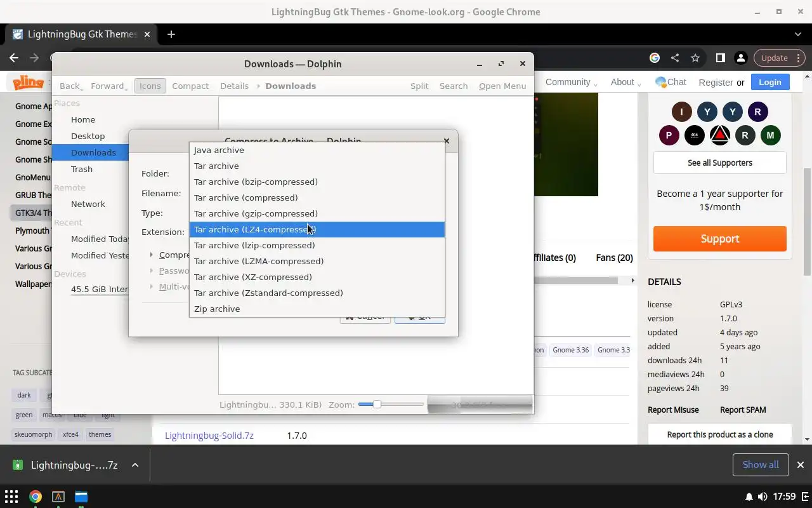Select Tar archive (gzip-compressed)
Image resolution: width=812 pixels, height=508 pixels.
coord(317,213)
